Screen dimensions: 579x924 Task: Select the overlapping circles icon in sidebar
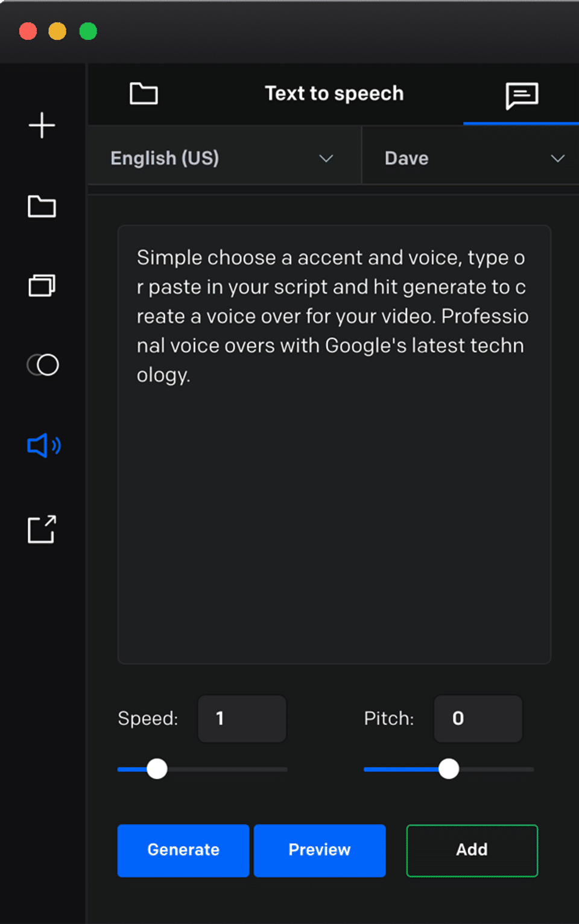(43, 365)
